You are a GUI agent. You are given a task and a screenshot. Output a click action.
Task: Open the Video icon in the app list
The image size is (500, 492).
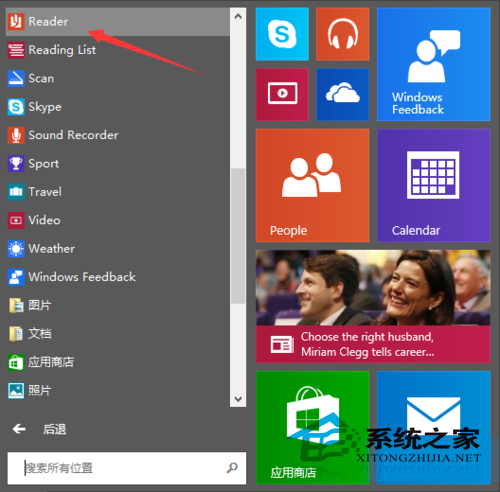(16, 220)
